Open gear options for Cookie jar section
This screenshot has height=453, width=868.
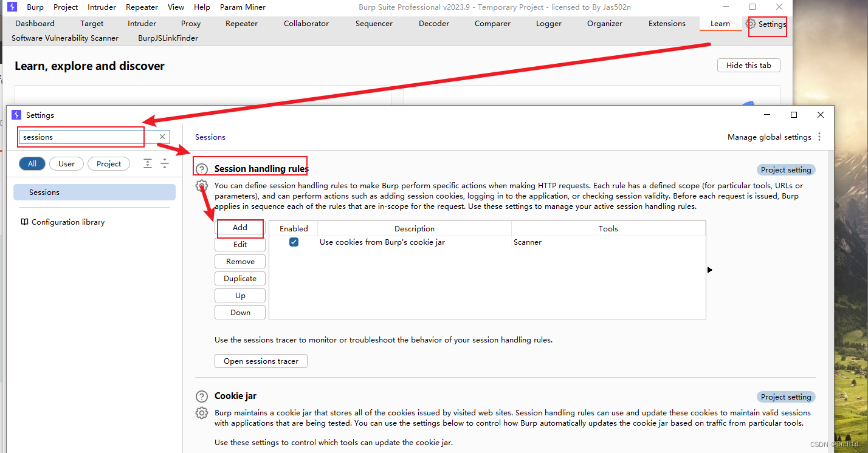202,413
